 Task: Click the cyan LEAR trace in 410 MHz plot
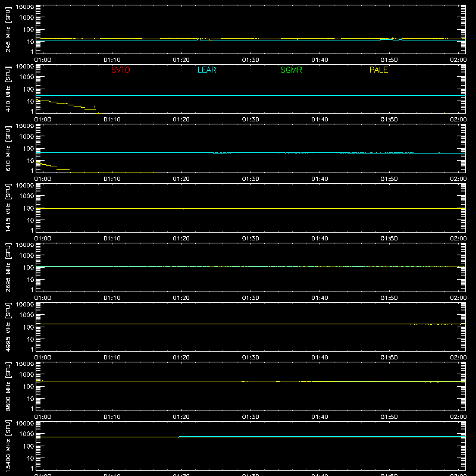point(250,96)
